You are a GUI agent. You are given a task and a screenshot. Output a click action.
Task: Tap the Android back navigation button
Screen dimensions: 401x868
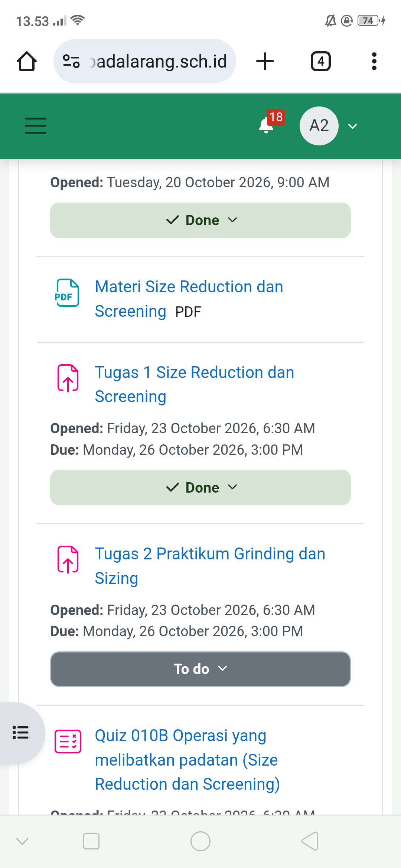[x=310, y=841]
